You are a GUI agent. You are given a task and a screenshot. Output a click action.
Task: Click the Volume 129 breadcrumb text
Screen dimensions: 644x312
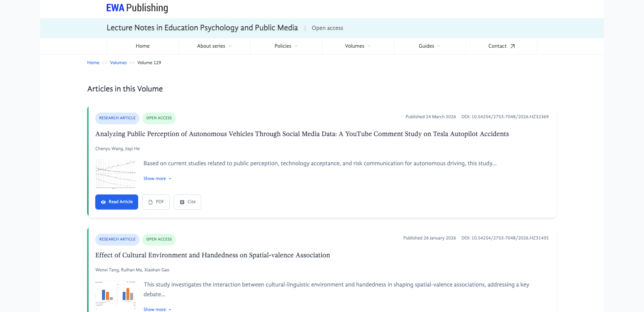149,63
